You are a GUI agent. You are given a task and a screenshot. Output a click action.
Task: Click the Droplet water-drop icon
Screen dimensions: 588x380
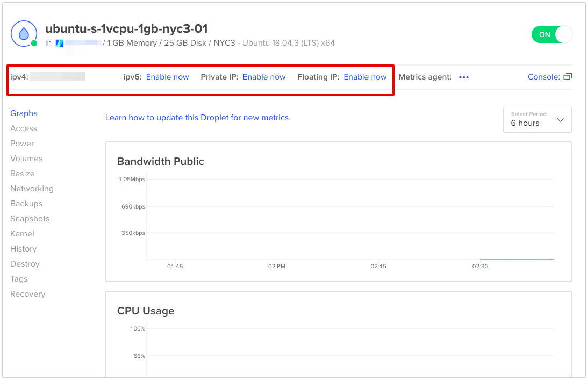pos(24,34)
